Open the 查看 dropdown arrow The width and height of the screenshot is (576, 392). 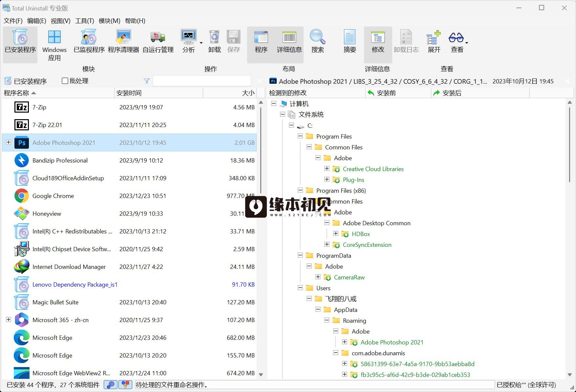pyautogui.click(x=466, y=43)
